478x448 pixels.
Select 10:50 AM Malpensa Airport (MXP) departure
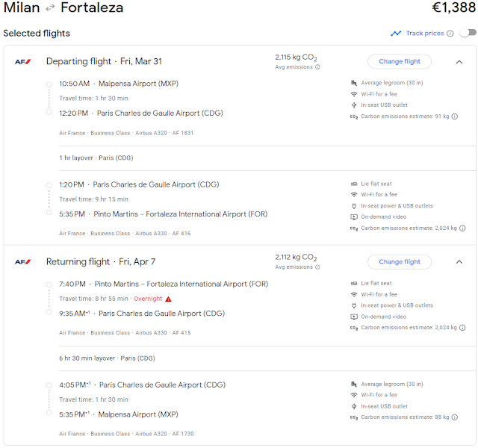(119, 84)
